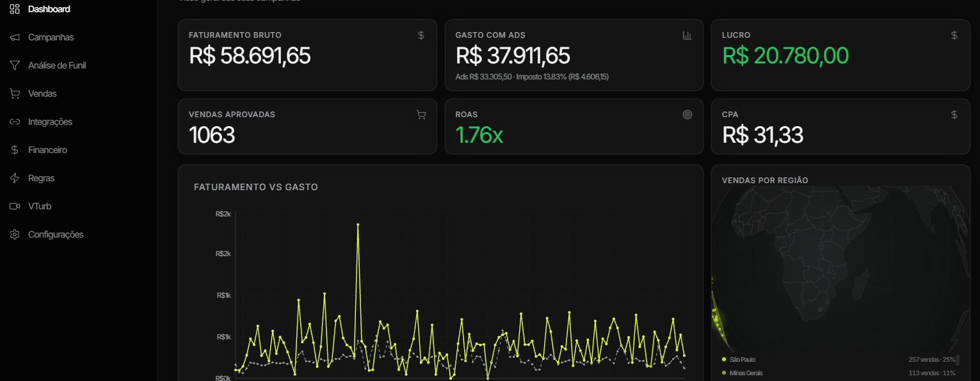Click the green 1.76x ROAS value

coord(479,135)
